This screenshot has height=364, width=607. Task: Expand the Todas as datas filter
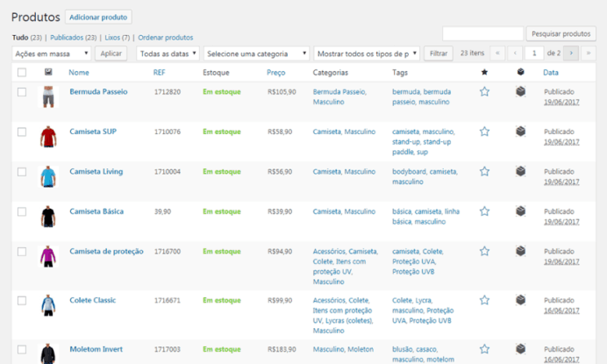[x=168, y=54]
